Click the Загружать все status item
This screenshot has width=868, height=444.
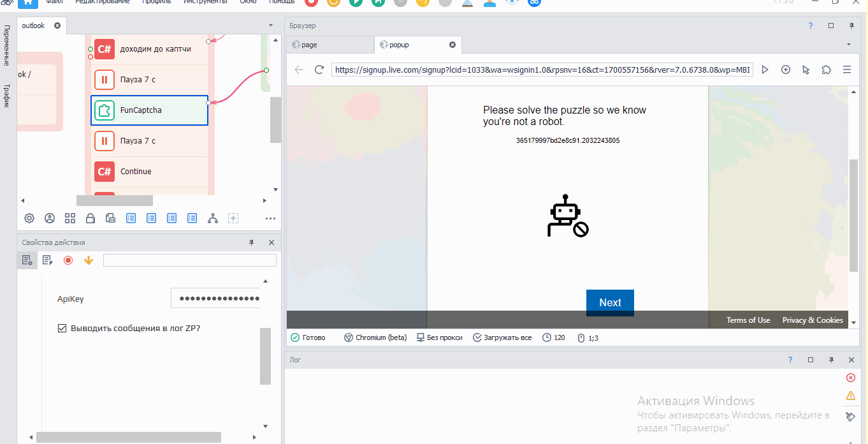[502, 337]
